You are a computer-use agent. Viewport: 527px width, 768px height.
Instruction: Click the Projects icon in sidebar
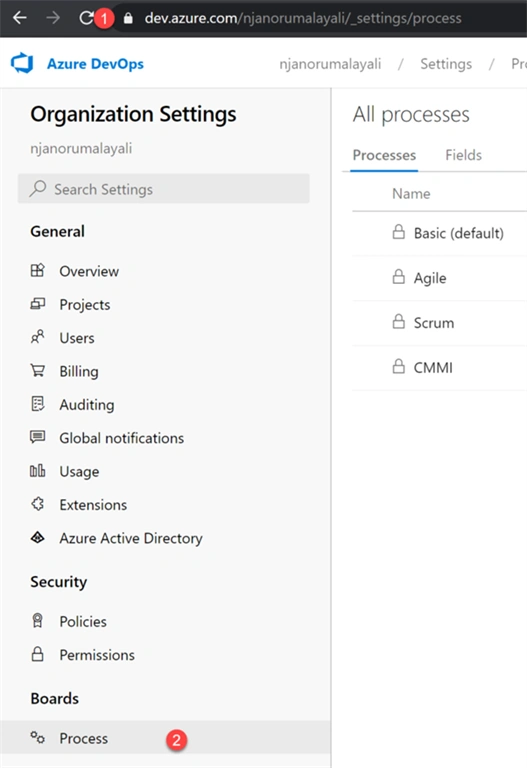38,304
